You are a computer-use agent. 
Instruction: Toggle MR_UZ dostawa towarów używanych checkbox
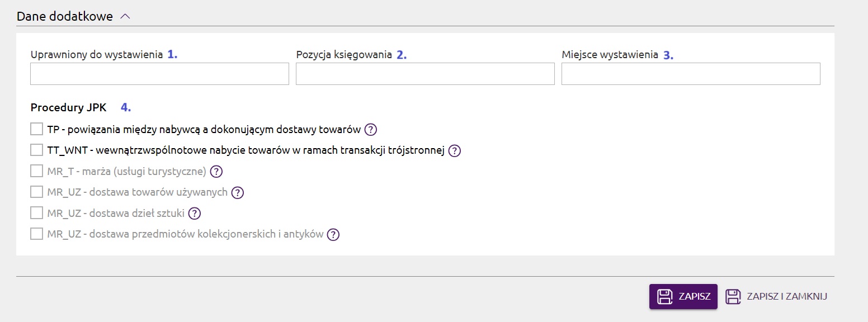[36, 192]
